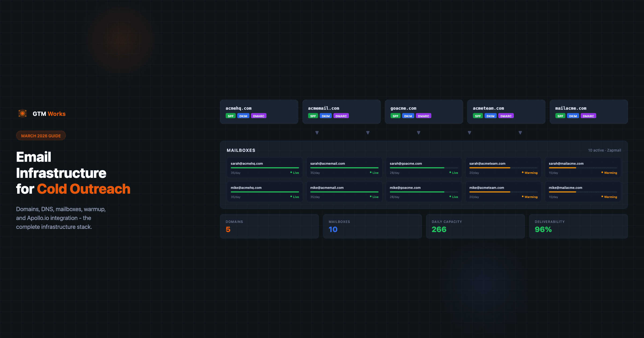Click the rightmost down arrow below the domain cards

520,133
